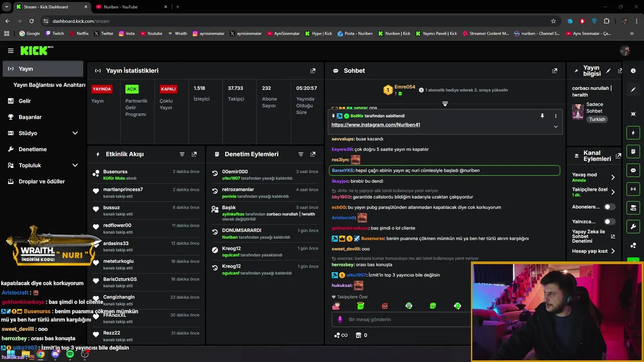
Task: Open the three-dot menu on pinned message
Action: pos(555,116)
